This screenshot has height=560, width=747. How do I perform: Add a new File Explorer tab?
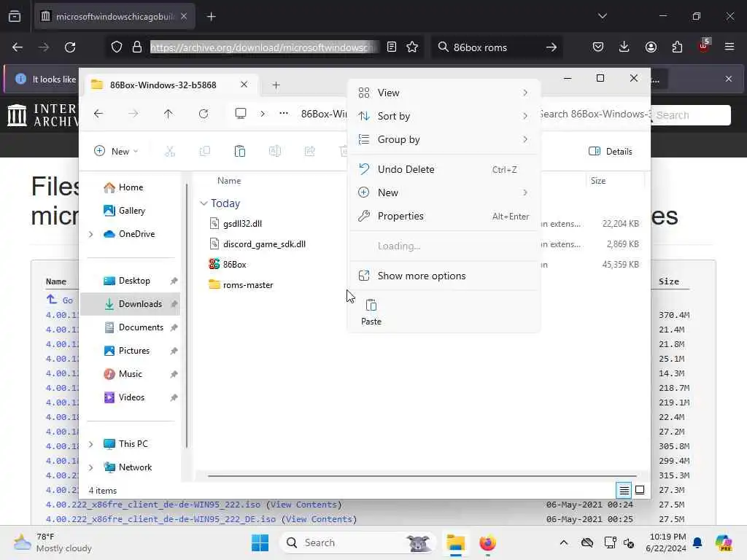[x=276, y=85]
